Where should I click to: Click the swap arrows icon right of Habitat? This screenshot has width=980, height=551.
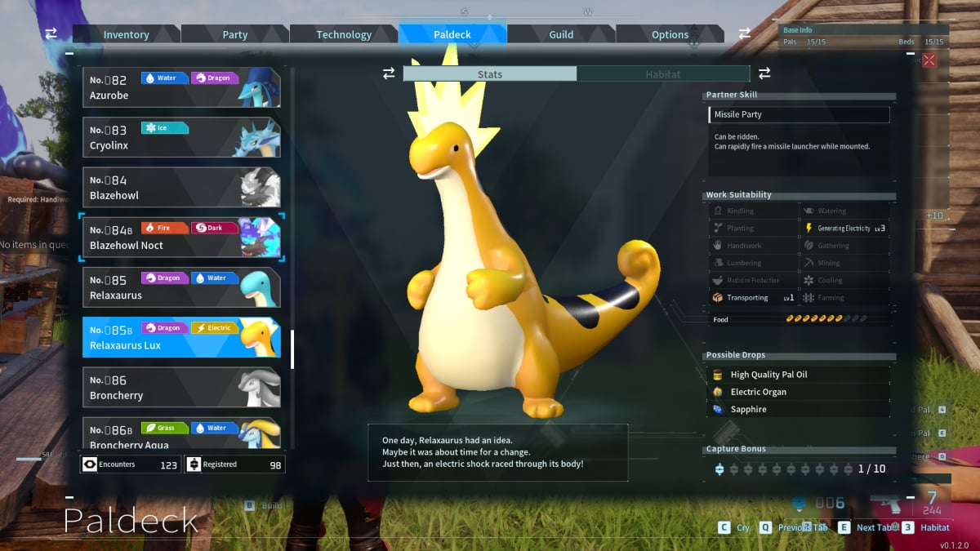click(x=764, y=73)
